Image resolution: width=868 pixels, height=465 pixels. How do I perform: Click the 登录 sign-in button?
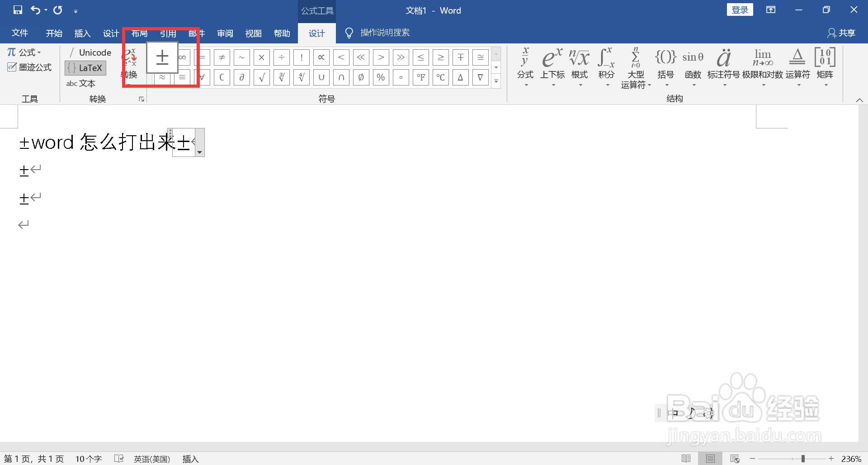[x=740, y=10]
